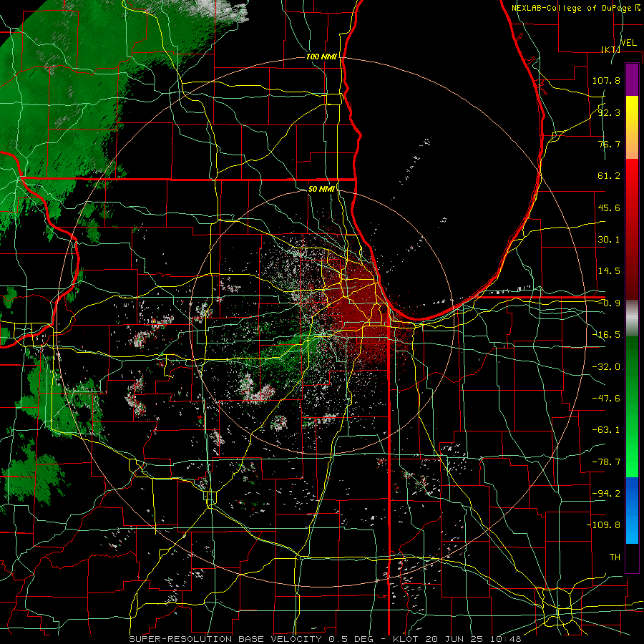Pick the blue segment of the color bar
Image resolution: width=644 pixels, height=644 pixels.
(632, 510)
